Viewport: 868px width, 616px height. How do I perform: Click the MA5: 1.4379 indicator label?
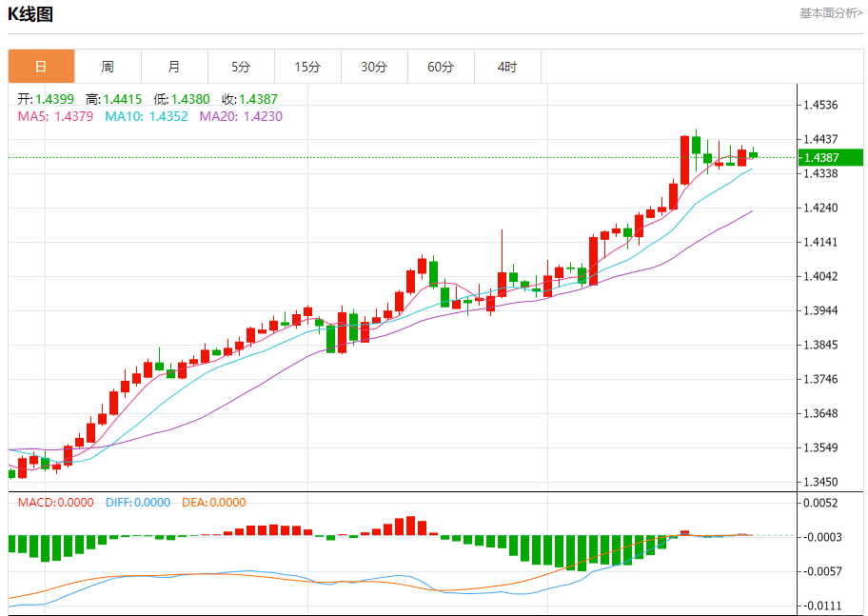tap(55, 116)
